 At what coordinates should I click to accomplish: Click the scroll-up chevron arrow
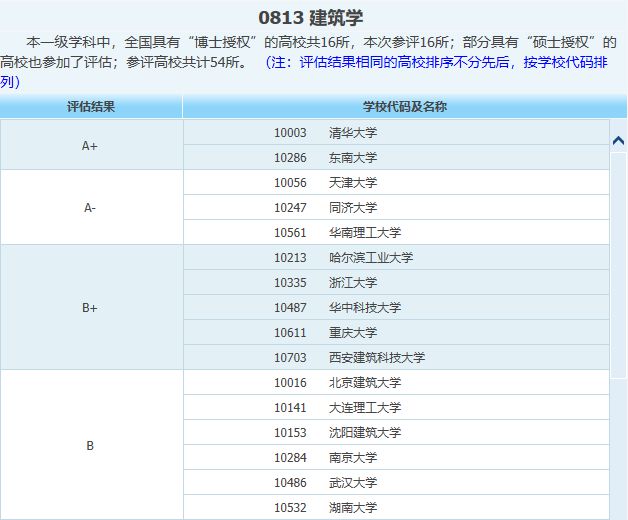pos(618,141)
